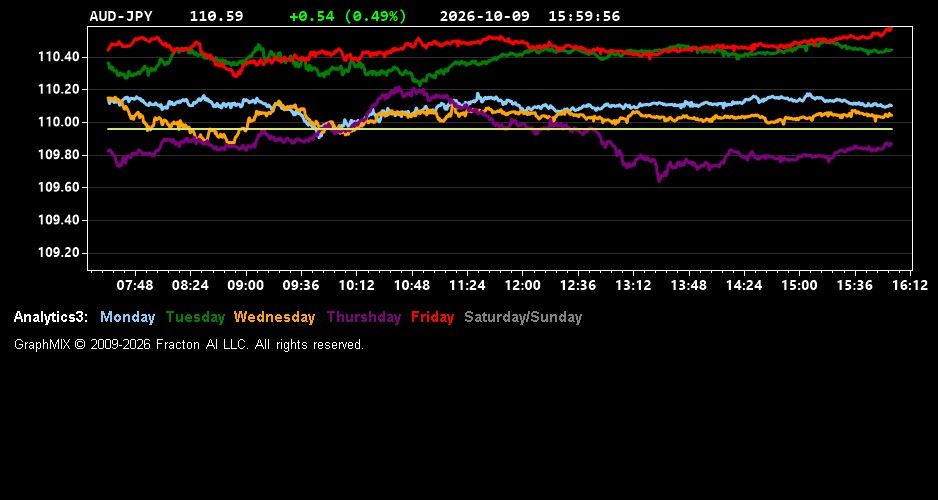The width and height of the screenshot is (938, 500).
Task: Select the Friday legend entry
Action: tap(433, 318)
